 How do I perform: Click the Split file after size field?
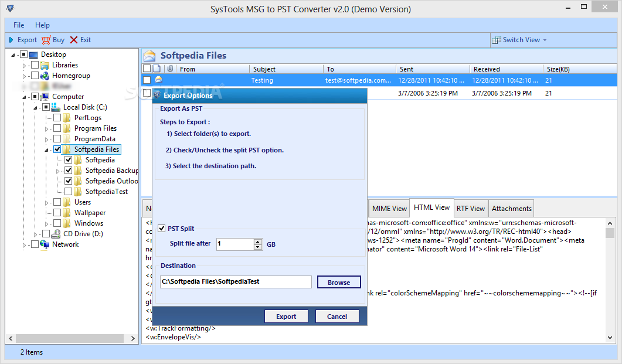(x=235, y=244)
